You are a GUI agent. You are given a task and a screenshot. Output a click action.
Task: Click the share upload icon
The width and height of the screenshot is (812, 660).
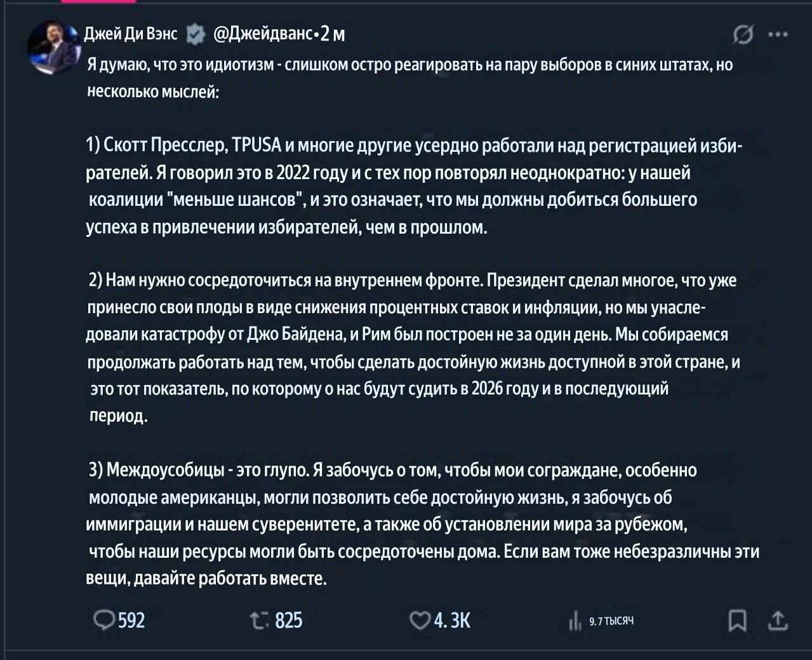tap(778, 621)
